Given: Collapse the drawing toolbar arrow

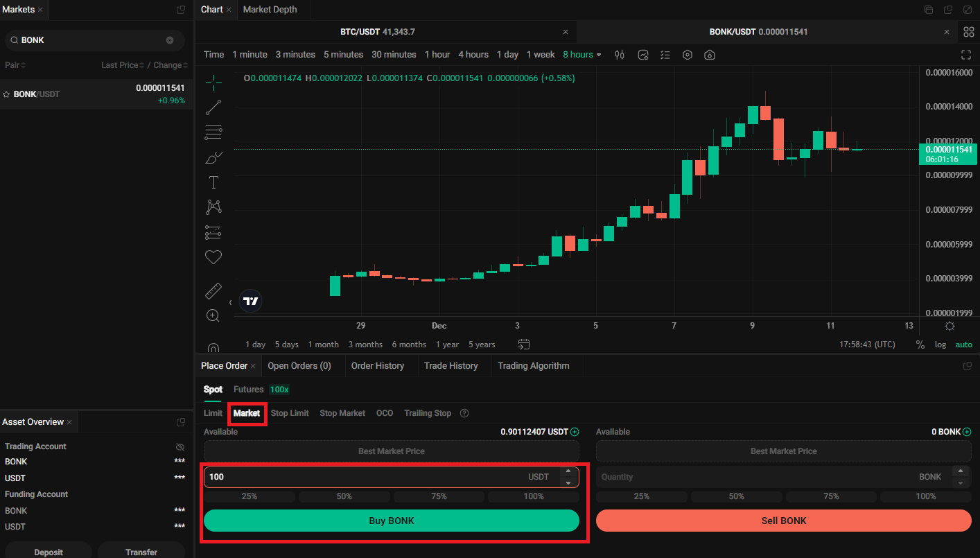Looking at the screenshot, I should click(x=231, y=302).
